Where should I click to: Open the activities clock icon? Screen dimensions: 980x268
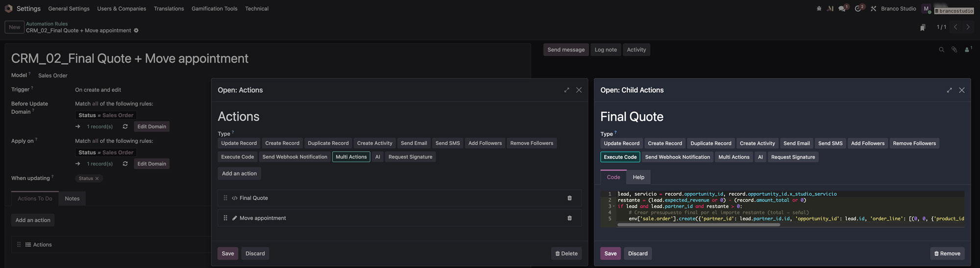(858, 9)
